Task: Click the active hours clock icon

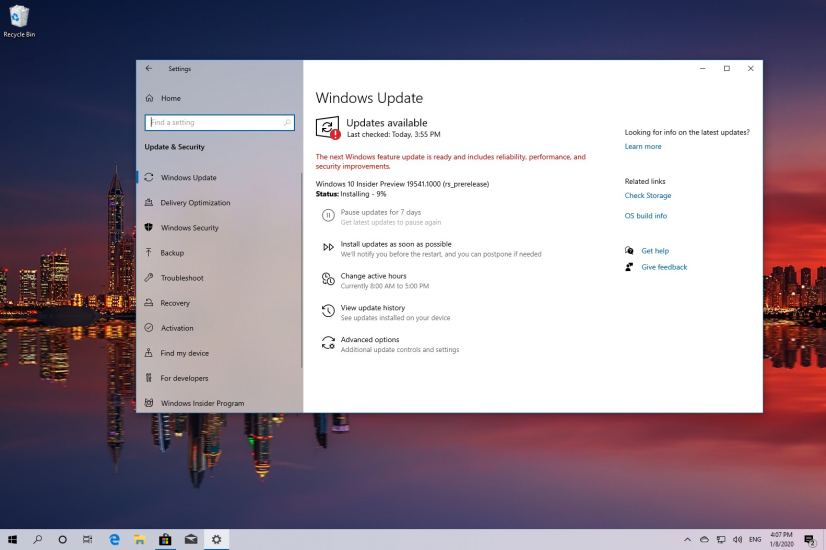Action: tap(328, 279)
